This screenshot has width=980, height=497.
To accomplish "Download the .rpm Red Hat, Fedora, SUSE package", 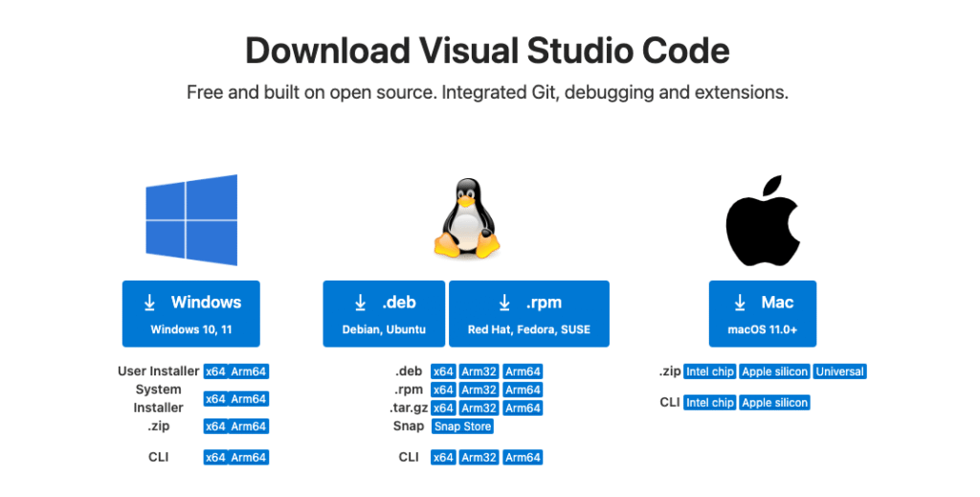I will tap(528, 314).
